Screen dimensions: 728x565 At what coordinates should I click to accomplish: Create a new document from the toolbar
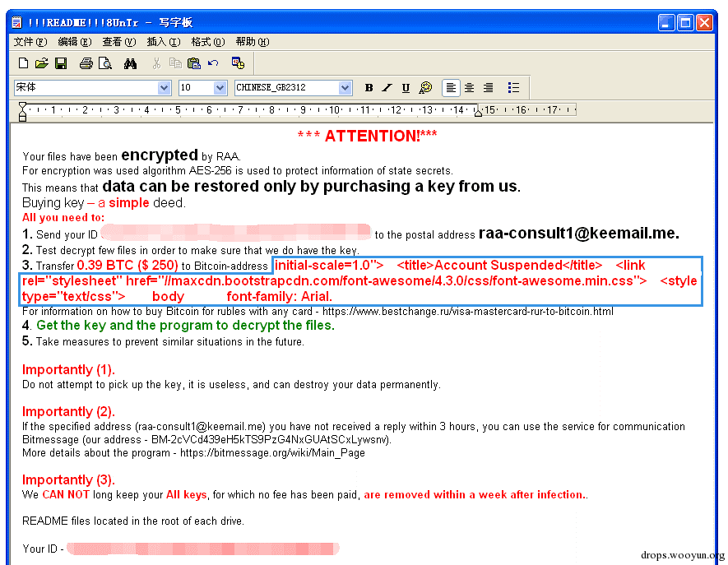(23, 63)
